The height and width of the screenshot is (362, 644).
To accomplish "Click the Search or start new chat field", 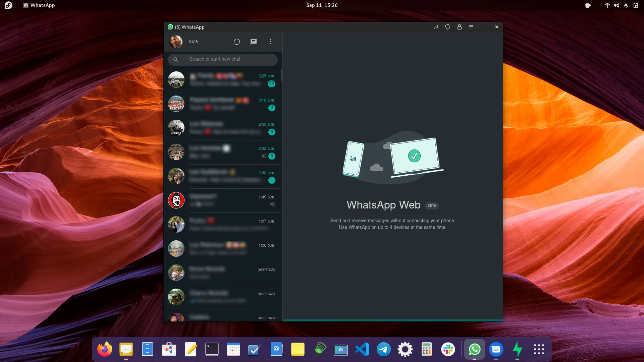I will [x=223, y=59].
